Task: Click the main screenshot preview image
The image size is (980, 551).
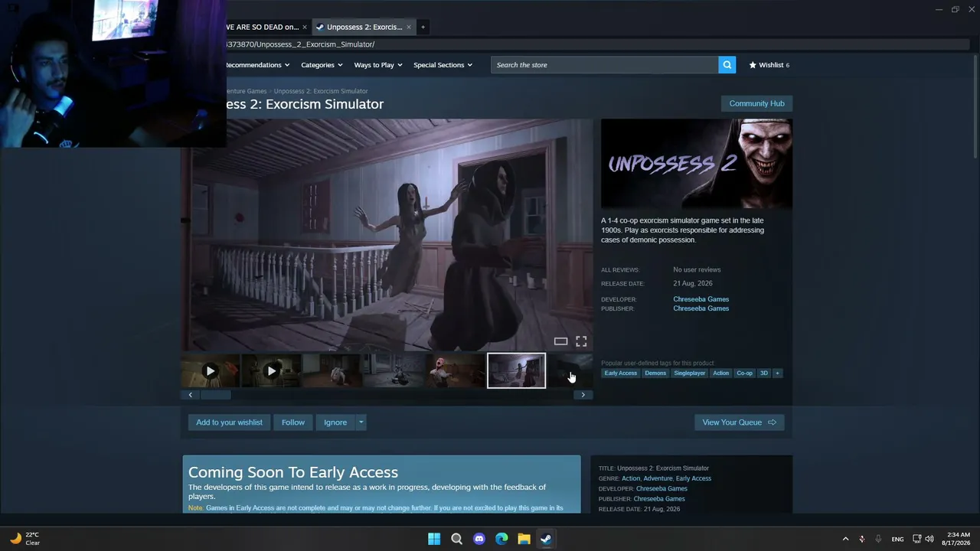Action: pyautogui.click(x=387, y=234)
